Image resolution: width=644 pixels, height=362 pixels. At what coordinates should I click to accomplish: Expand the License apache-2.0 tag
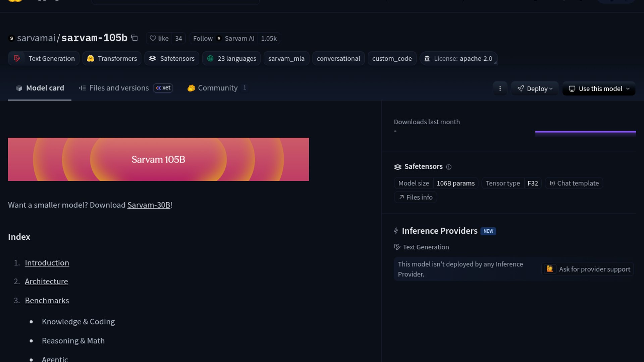pos(459,58)
